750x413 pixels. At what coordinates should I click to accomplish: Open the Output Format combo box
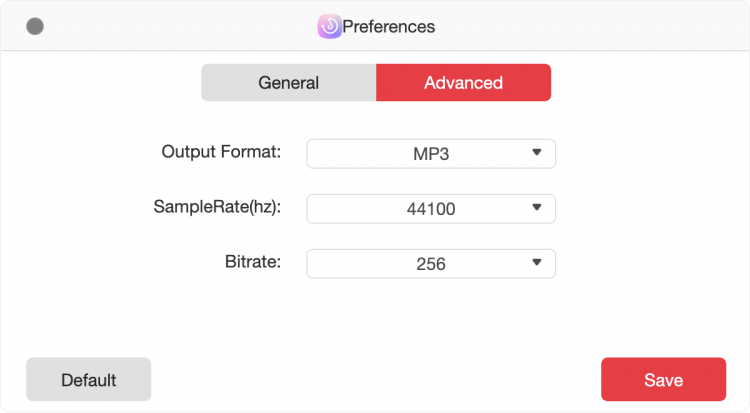(431, 154)
